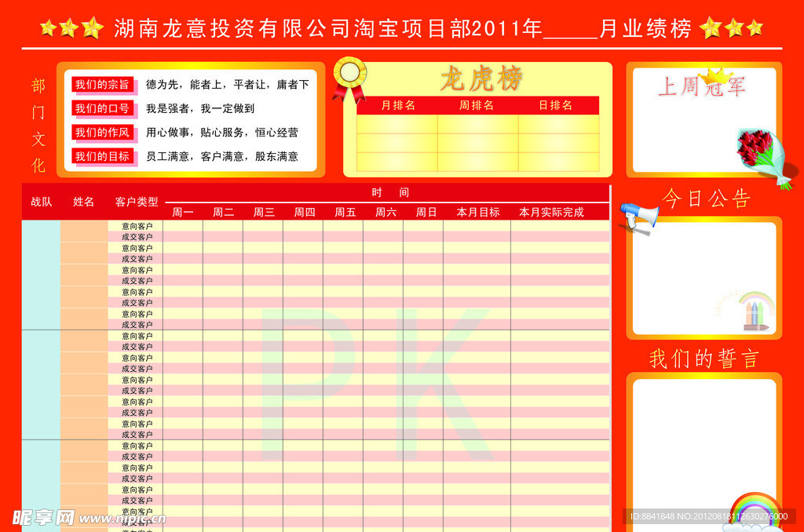Select the 周六 column header

tap(386, 212)
